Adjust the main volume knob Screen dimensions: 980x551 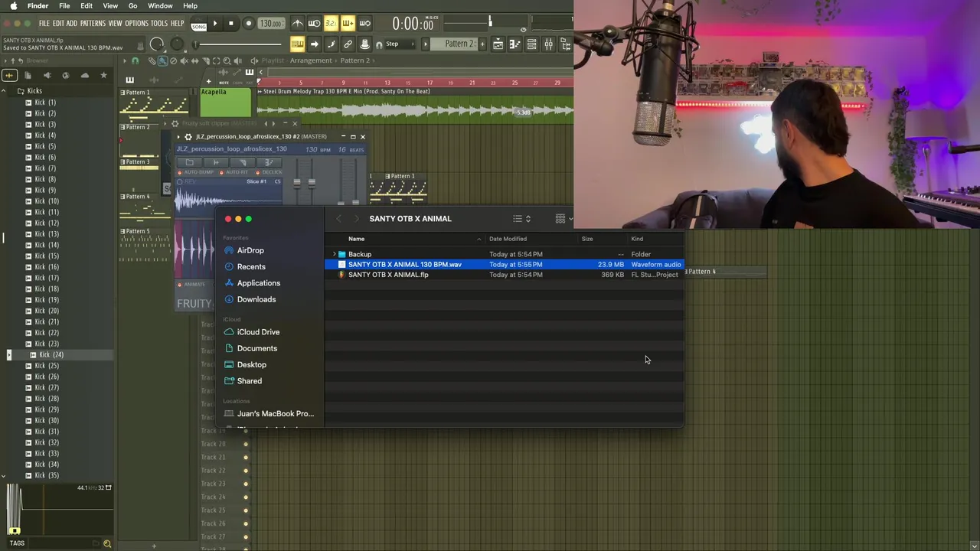[x=157, y=44]
